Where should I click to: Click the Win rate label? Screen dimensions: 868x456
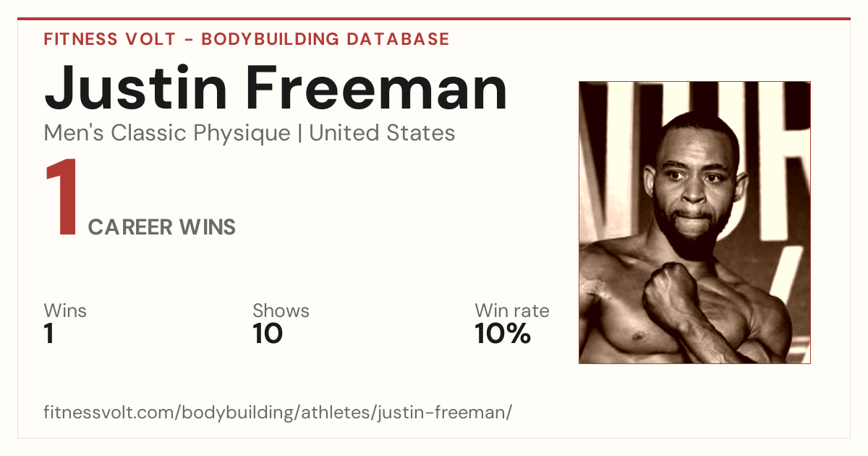(512, 311)
